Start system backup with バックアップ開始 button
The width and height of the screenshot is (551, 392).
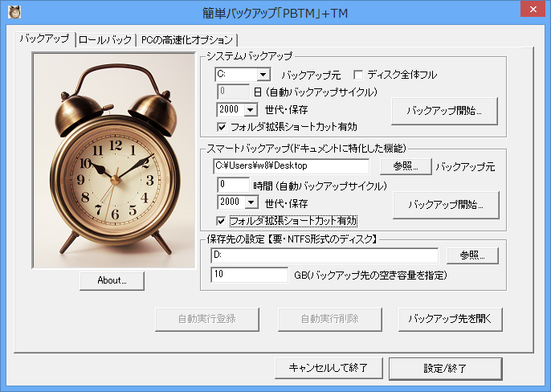[444, 110]
